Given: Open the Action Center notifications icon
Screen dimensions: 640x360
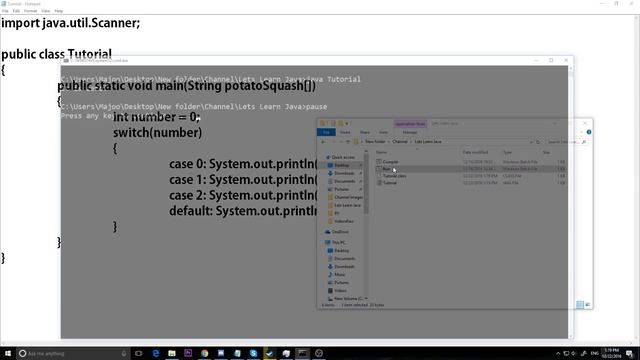Looking at the screenshot, I should (629, 353).
